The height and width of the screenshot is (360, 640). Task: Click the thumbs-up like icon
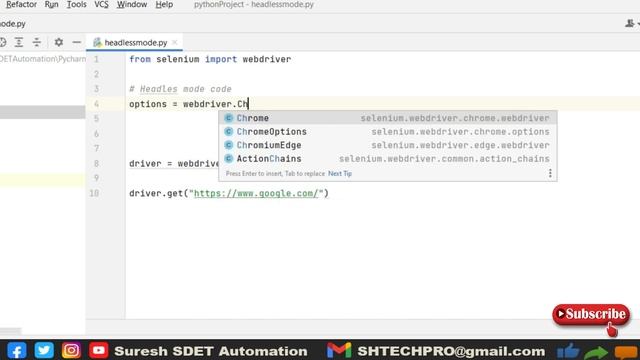(568, 351)
